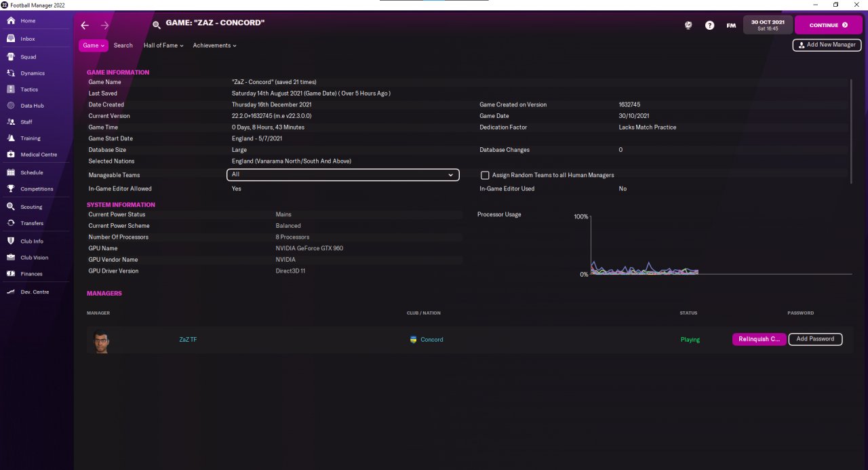This screenshot has height=470, width=868.
Task: Expand the Game menu dropdown
Action: [x=94, y=45]
